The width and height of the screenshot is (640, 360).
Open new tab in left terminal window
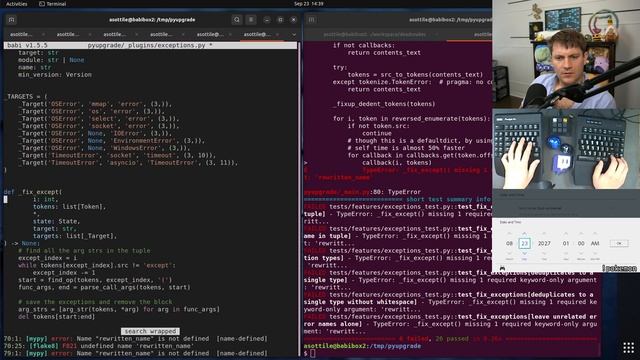click(11, 20)
